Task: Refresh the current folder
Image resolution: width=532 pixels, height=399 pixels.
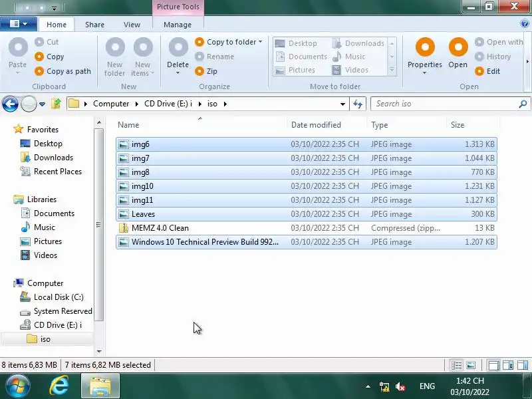Action: coord(358,104)
